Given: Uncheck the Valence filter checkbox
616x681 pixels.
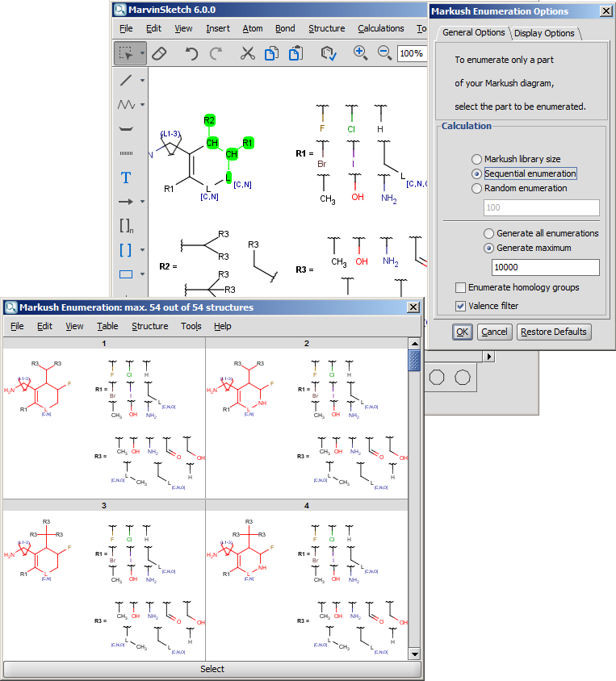Looking at the screenshot, I should pos(460,306).
